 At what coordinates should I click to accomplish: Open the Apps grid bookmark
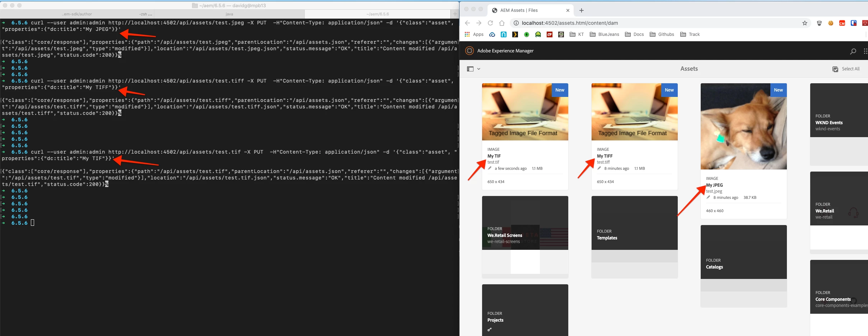click(474, 34)
